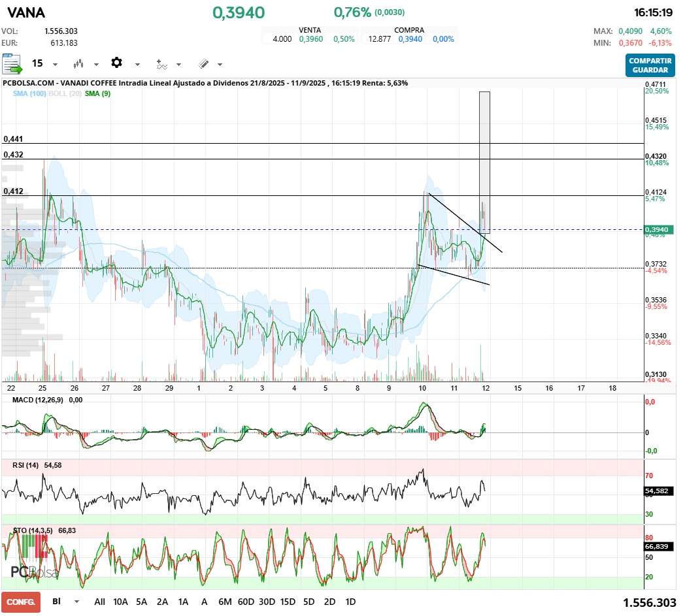
Task: Select the 1A time range
Action: pos(183,602)
